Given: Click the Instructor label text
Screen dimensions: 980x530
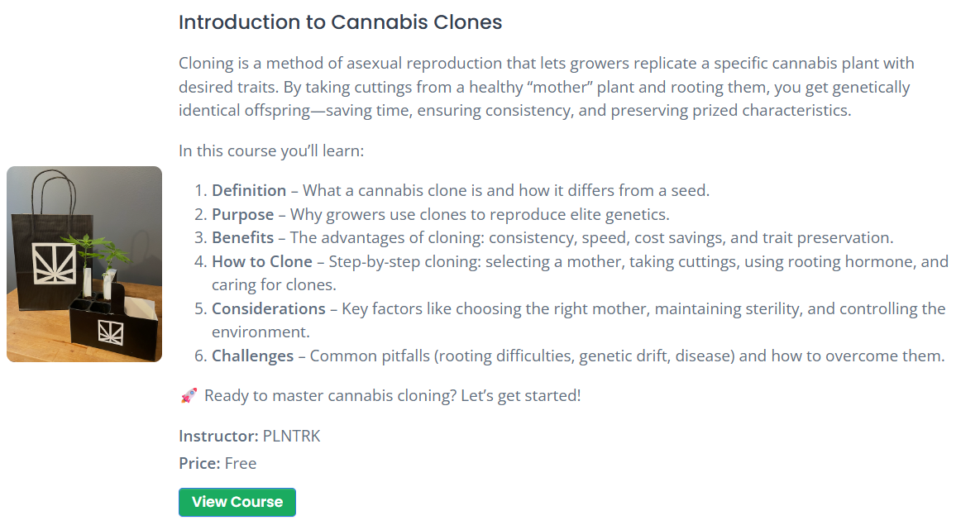Looking at the screenshot, I should click(x=219, y=436).
